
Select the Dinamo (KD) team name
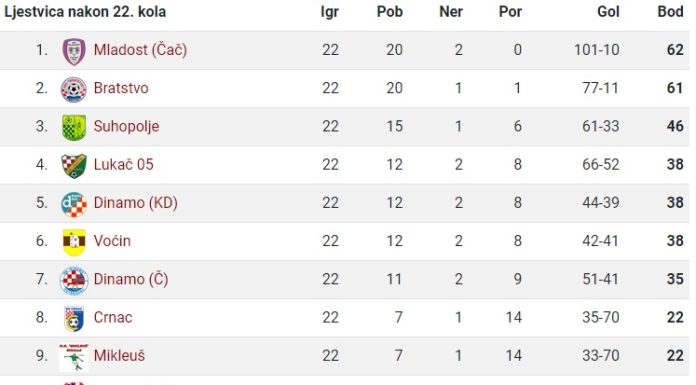(x=135, y=203)
